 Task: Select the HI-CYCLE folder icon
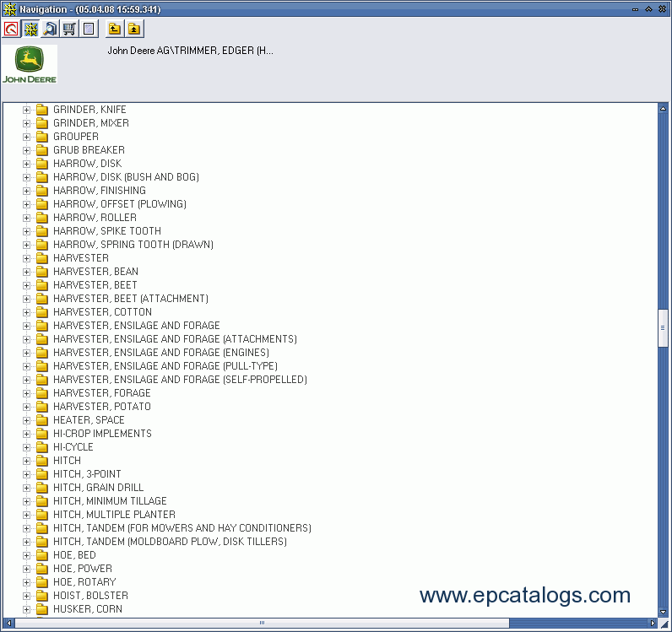pyautogui.click(x=41, y=447)
